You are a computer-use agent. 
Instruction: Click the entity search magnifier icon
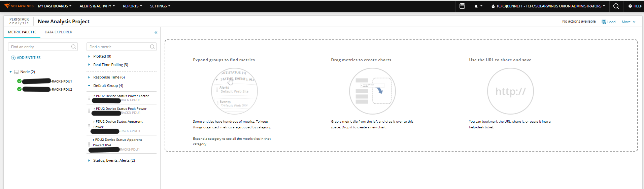click(x=73, y=47)
